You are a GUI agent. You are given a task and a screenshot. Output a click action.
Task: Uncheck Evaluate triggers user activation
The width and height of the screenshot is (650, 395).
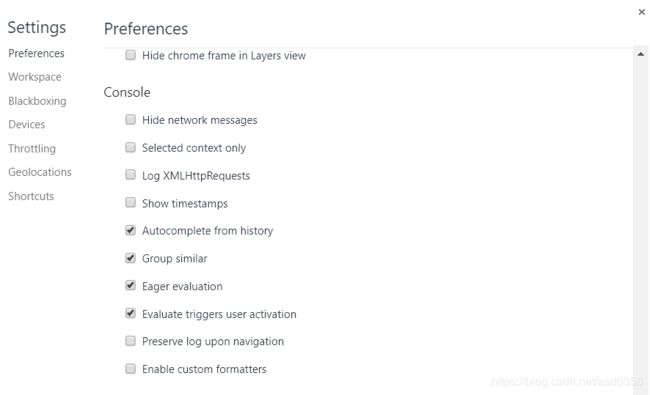[x=130, y=313]
